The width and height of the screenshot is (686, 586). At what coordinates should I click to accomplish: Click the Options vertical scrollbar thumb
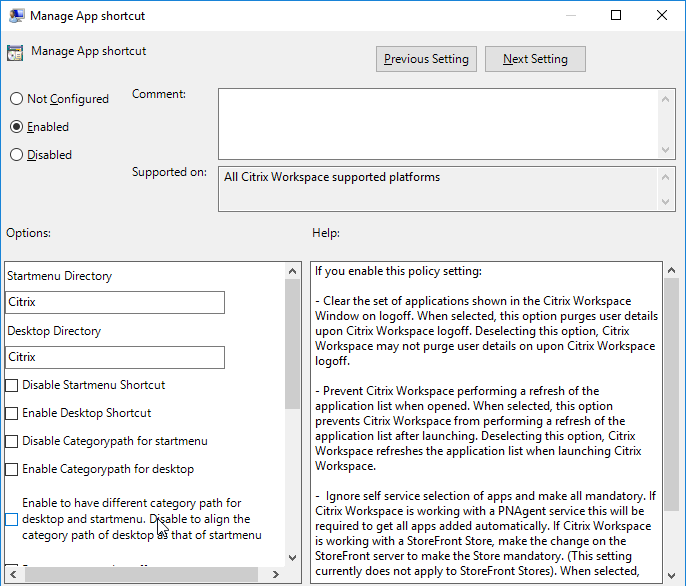coord(293,344)
